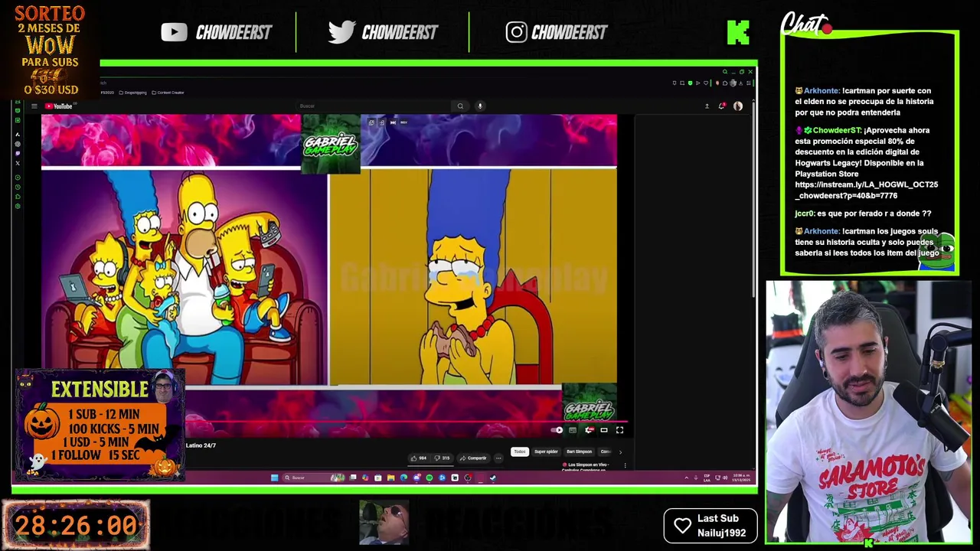Show hidden system tray icons chevron
The width and height of the screenshot is (980, 551).
click(x=687, y=478)
